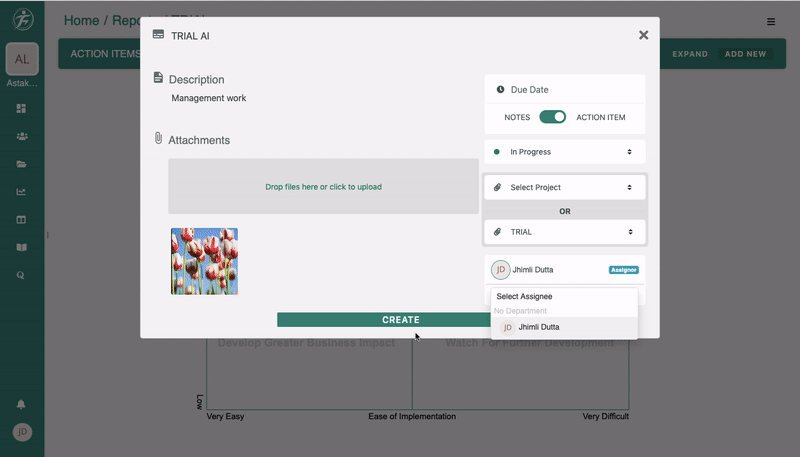The image size is (800, 457).
Task: Click the ADD NEW button
Action: [745, 54]
